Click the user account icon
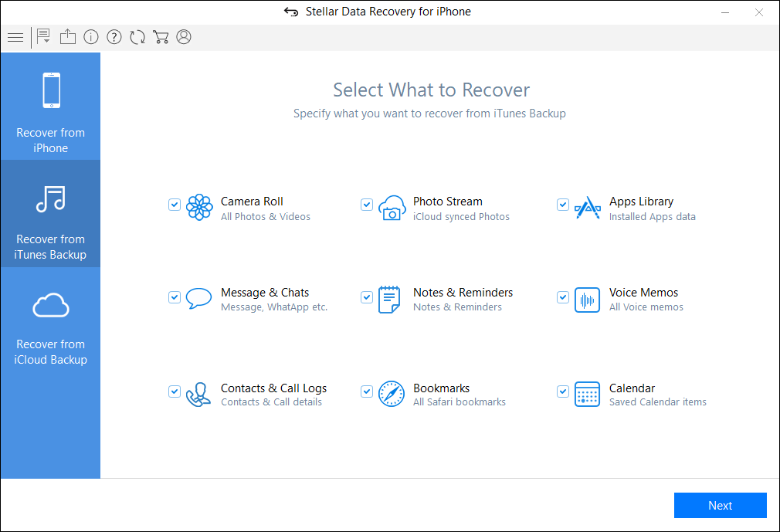Screen dimensions: 780x532 [184, 37]
